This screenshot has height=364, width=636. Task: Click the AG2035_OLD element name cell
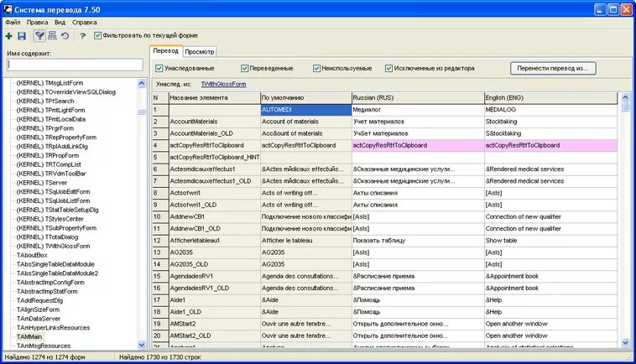tap(214, 265)
